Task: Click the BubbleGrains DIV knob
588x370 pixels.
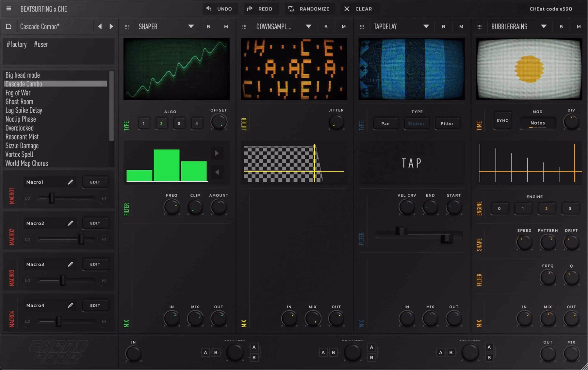Action: (571, 122)
